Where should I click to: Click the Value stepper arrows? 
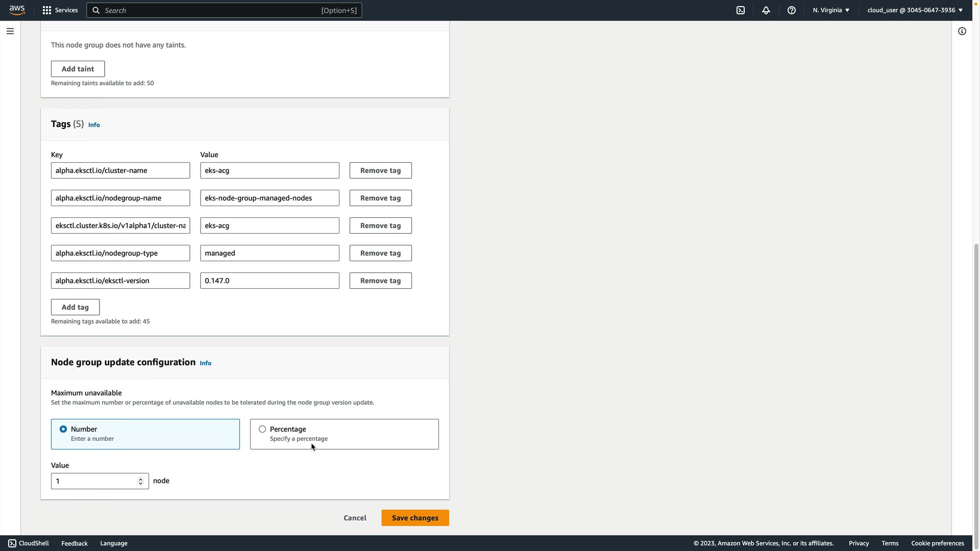point(140,481)
